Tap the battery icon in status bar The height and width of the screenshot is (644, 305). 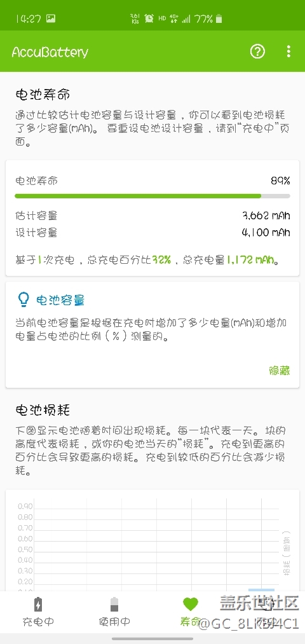click(219, 18)
